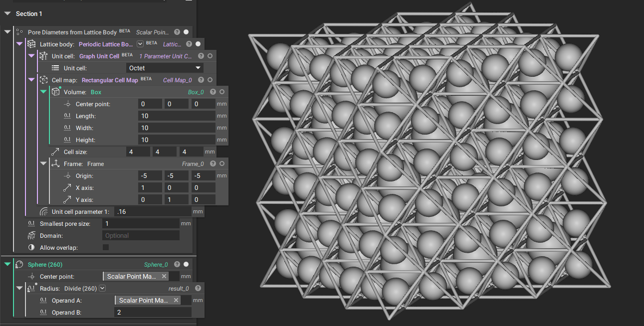Open help for Pore Diameters from Lattice Body
Screen dimensions: 644x326
click(177, 32)
